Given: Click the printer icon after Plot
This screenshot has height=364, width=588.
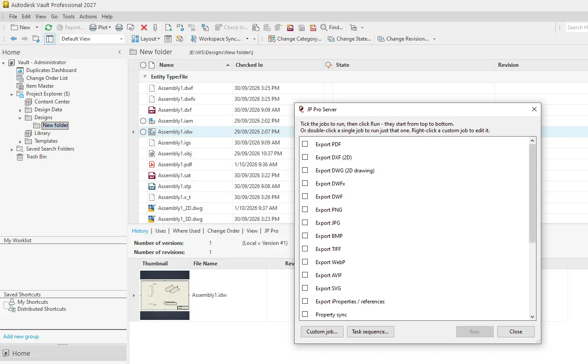Looking at the screenshot, I should (119, 27).
